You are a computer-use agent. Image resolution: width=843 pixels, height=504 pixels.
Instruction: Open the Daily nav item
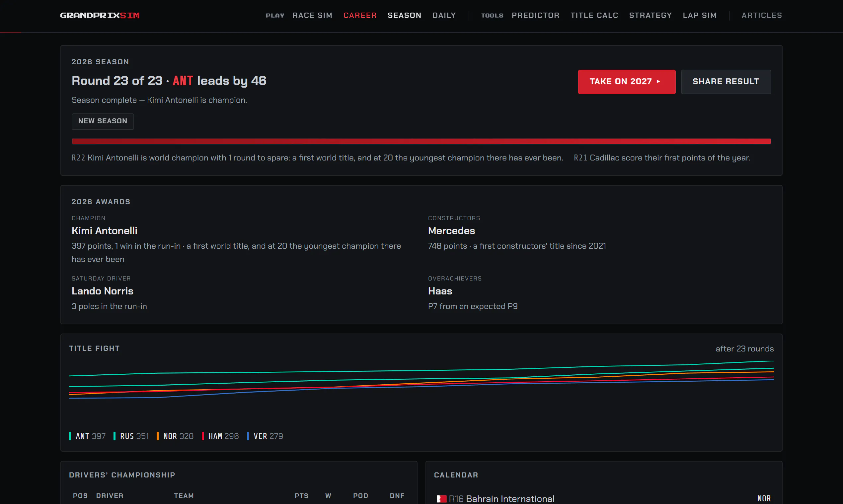[x=444, y=15]
